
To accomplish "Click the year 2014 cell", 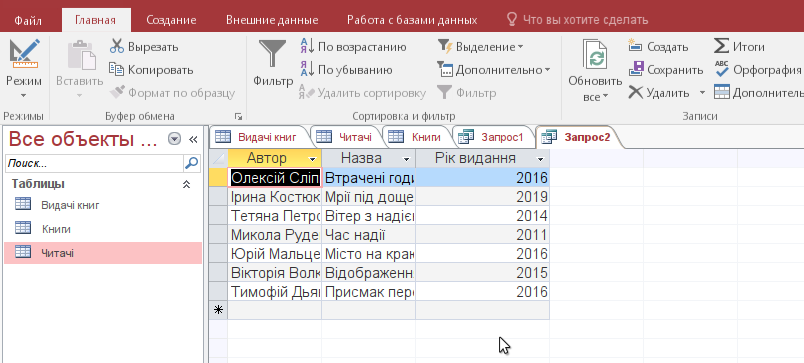I will (x=483, y=216).
